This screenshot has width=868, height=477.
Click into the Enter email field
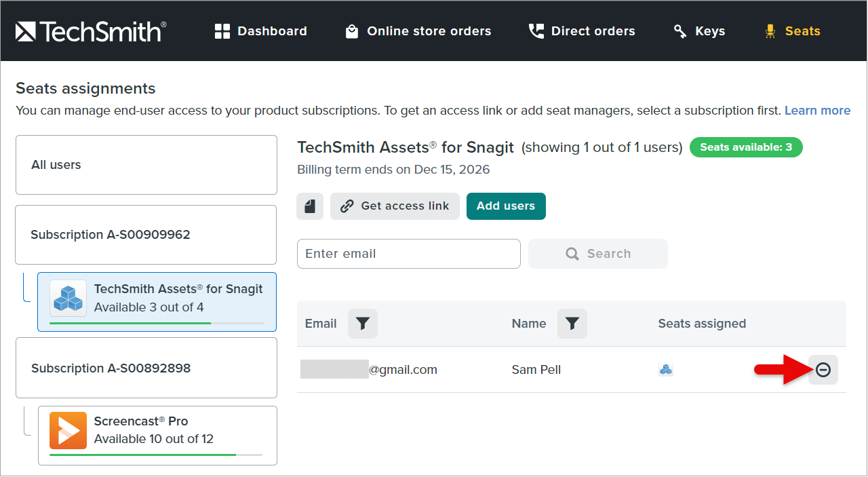coord(408,254)
